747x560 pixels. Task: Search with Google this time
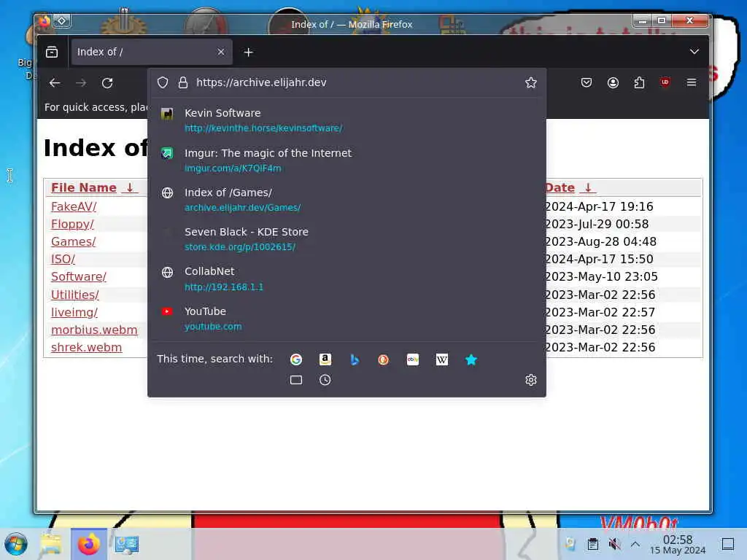296,359
